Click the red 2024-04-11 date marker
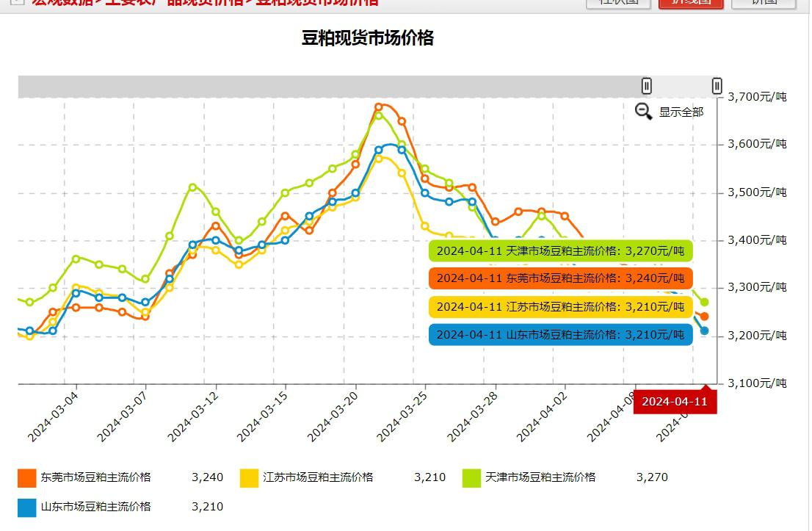812x531 pixels. (675, 402)
